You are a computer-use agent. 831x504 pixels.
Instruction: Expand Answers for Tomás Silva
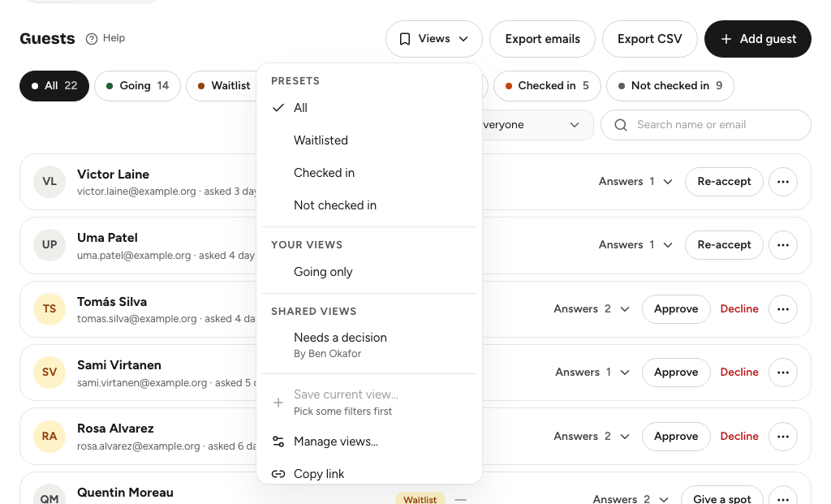tap(592, 309)
